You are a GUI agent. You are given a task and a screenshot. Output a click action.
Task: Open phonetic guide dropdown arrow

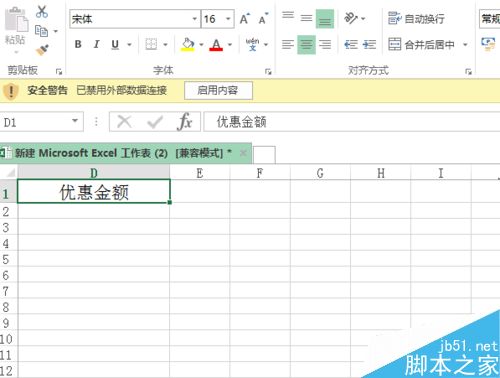(x=266, y=44)
